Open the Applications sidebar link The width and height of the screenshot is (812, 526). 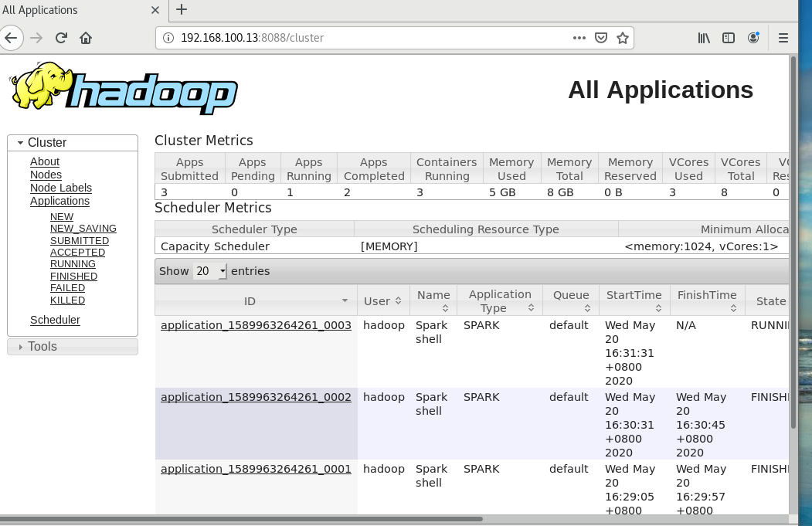[x=59, y=201]
